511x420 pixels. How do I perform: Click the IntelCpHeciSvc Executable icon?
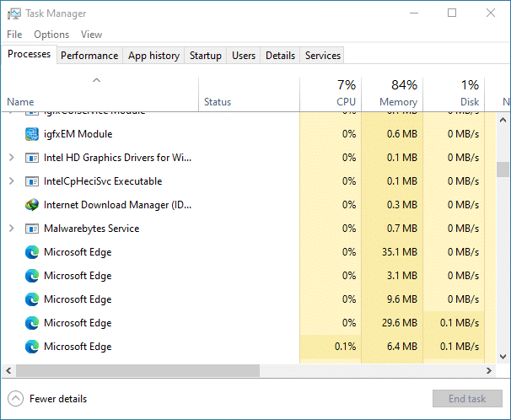click(x=32, y=181)
